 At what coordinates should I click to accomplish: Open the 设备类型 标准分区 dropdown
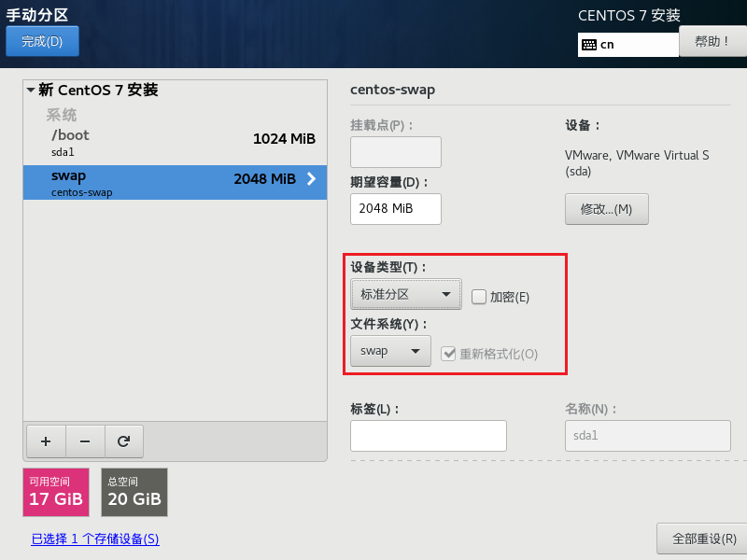[x=406, y=294]
